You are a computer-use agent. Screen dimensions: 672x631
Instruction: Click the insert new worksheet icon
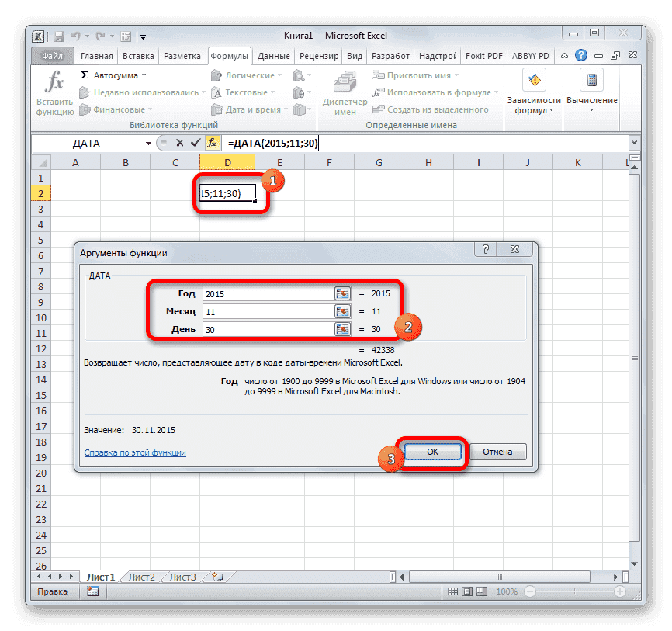217,577
